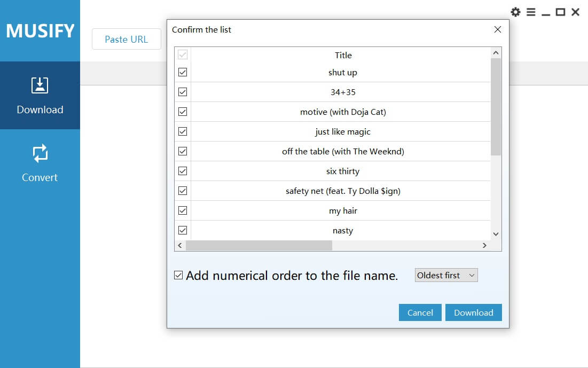
Task: Click the Convert arrows icon
Action: click(40, 153)
